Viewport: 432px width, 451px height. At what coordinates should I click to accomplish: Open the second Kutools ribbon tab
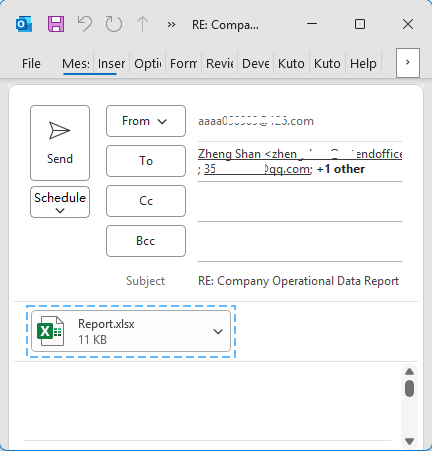(327, 63)
